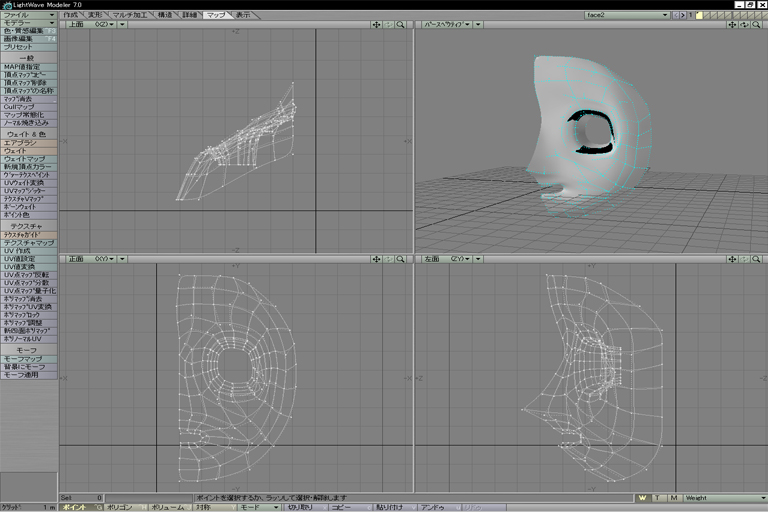Click the pan icon in the top viewport
This screenshot has height=512, width=768.
click(376, 24)
